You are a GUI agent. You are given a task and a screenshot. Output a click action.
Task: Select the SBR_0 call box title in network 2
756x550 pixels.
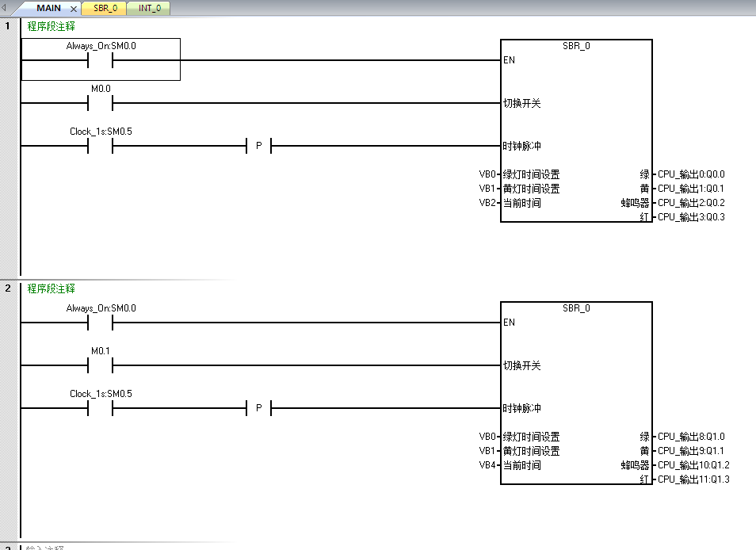click(576, 308)
